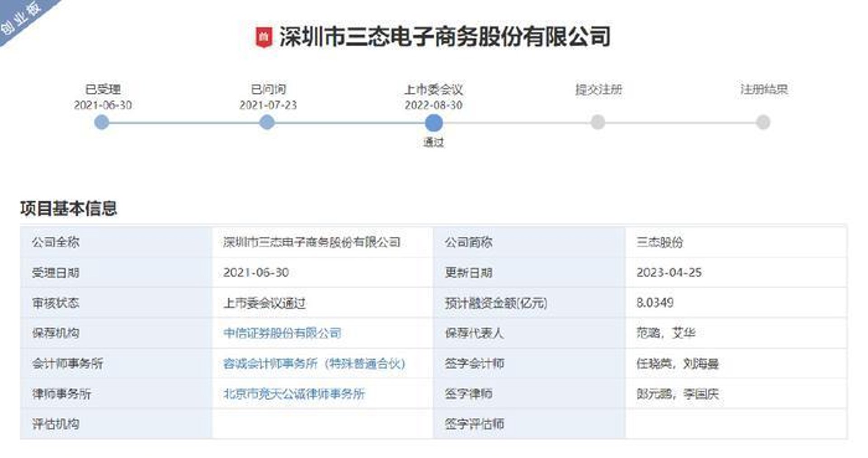868x458 pixels.
Task: Click the 通过 status under the timeline
Action: click(434, 143)
